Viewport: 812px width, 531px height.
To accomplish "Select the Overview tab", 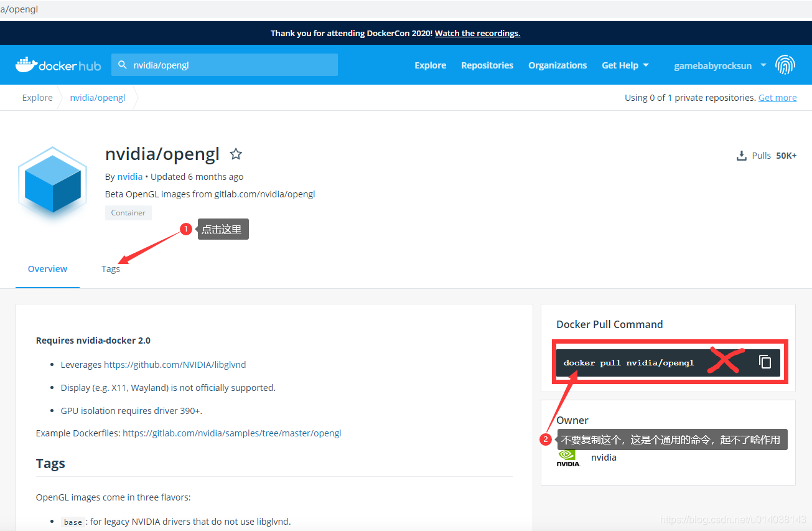I will click(x=47, y=269).
